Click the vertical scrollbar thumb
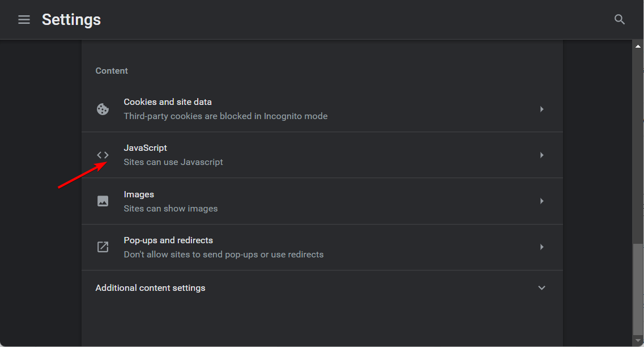The height and width of the screenshot is (347, 644). [x=638, y=289]
